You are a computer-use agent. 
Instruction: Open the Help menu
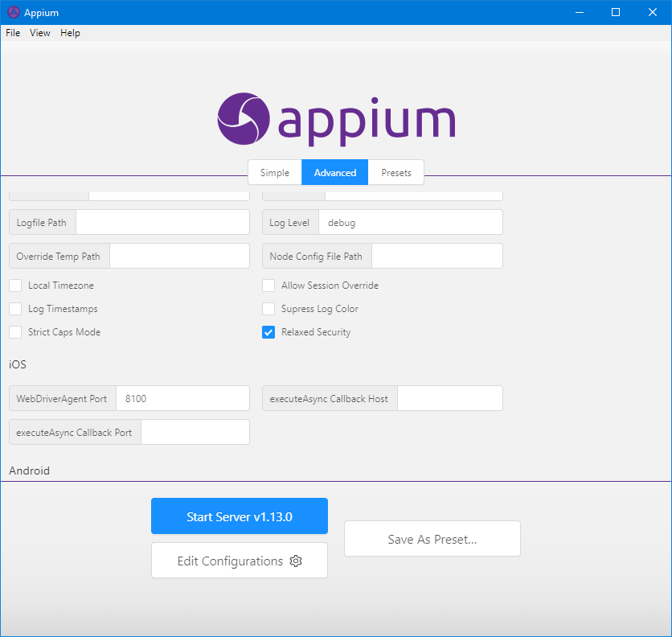tap(70, 33)
